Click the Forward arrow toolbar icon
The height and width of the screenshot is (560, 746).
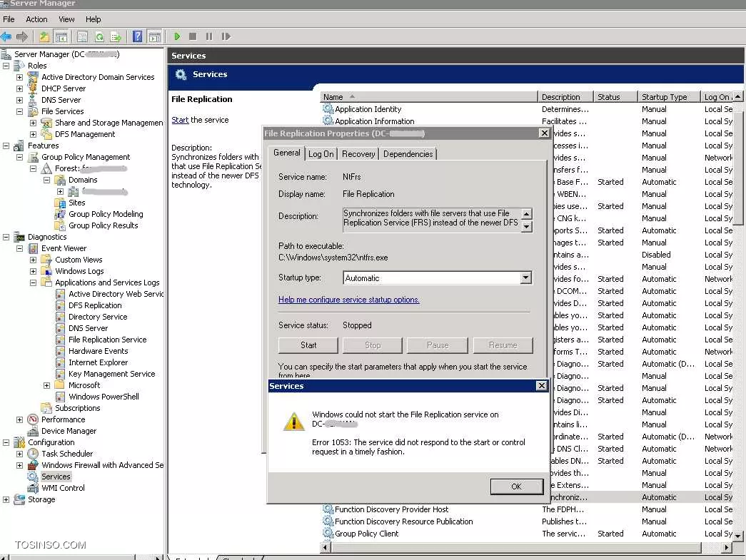pyautogui.click(x=22, y=36)
